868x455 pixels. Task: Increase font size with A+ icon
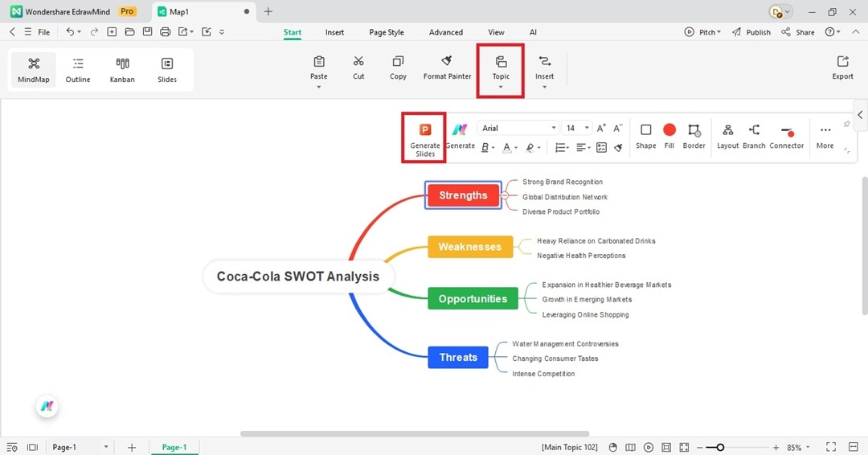pyautogui.click(x=601, y=128)
